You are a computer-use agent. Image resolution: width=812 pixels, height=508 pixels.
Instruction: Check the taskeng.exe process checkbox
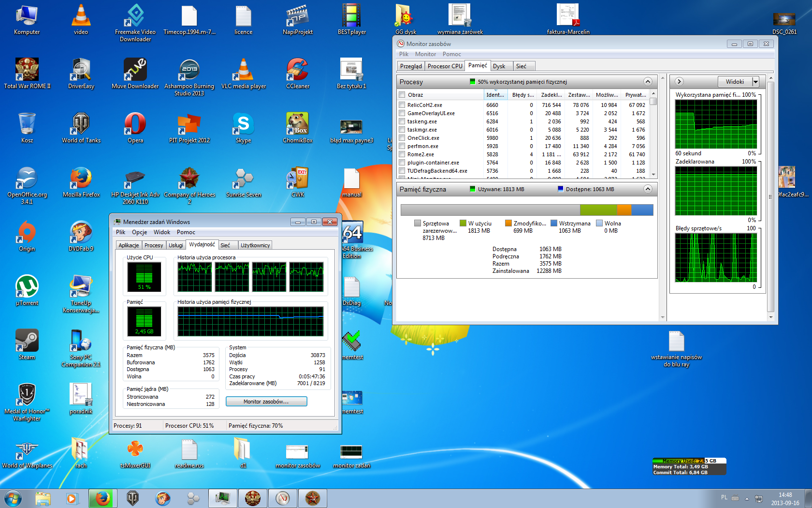click(x=402, y=121)
